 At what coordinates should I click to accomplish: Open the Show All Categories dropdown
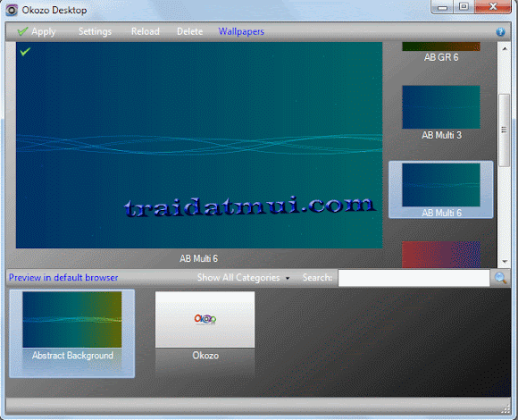point(238,278)
